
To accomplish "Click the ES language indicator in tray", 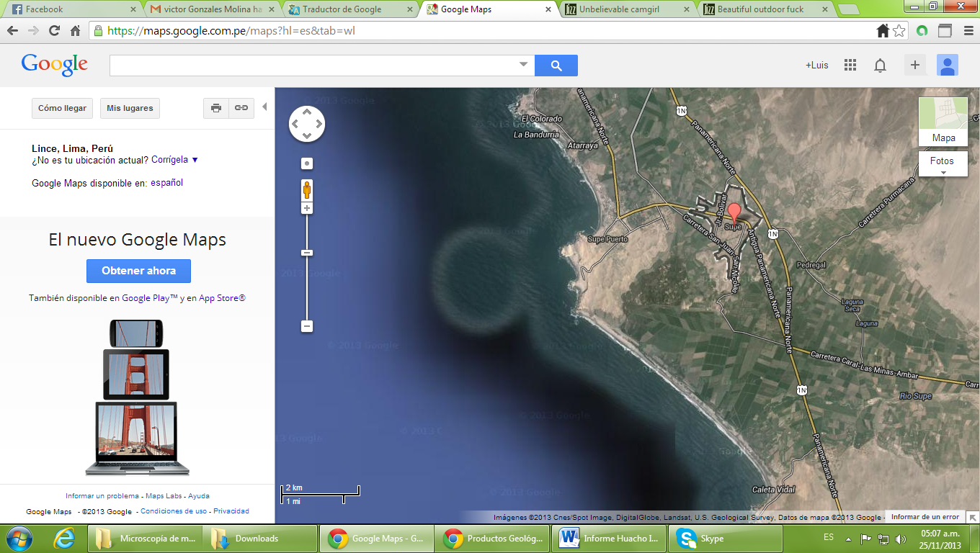I will point(829,538).
